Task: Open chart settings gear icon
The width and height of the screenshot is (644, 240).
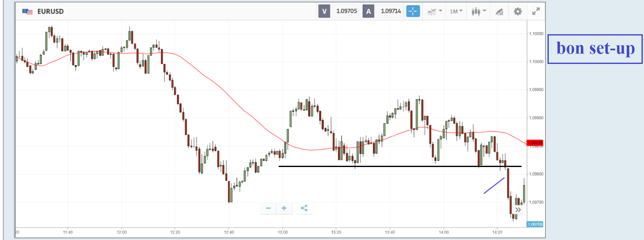Action: tap(518, 11)
